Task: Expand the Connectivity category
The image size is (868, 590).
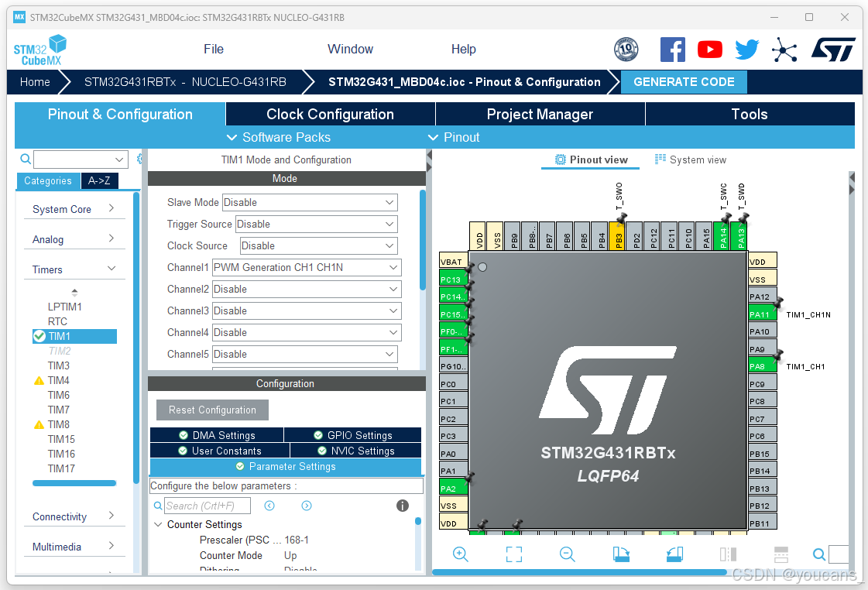Action: (74, 516)
